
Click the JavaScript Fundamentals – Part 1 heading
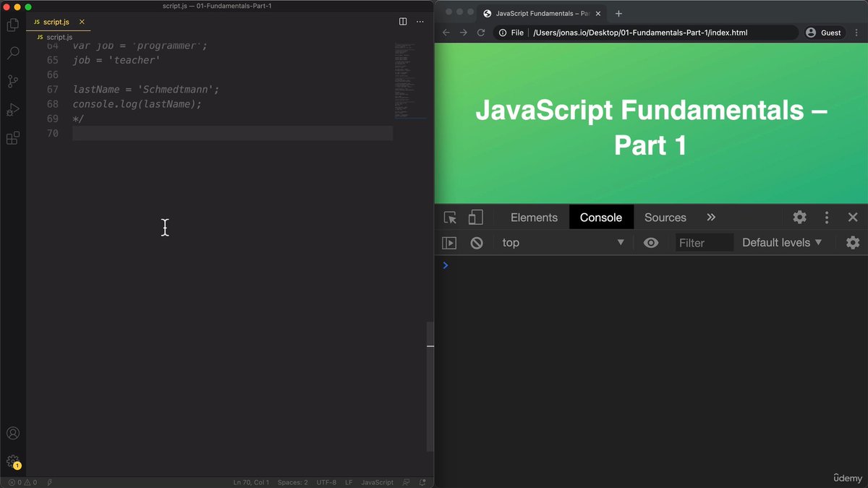(x=651, y=128)
